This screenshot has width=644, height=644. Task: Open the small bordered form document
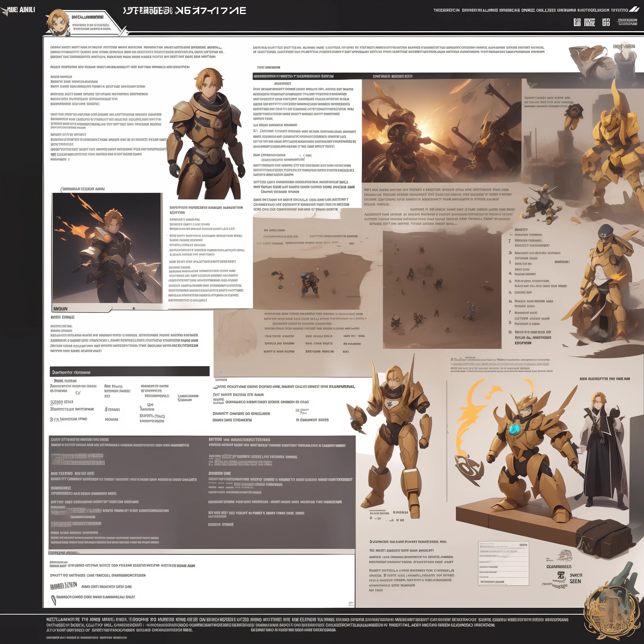tap(503, 563)
